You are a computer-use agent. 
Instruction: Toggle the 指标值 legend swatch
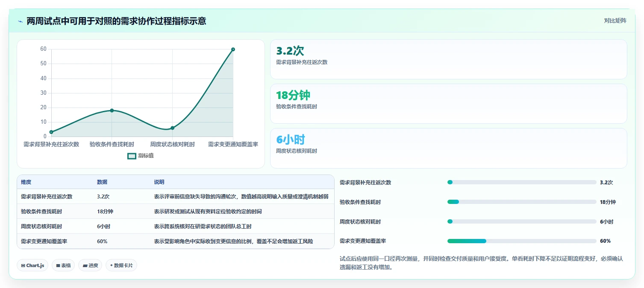132,156
